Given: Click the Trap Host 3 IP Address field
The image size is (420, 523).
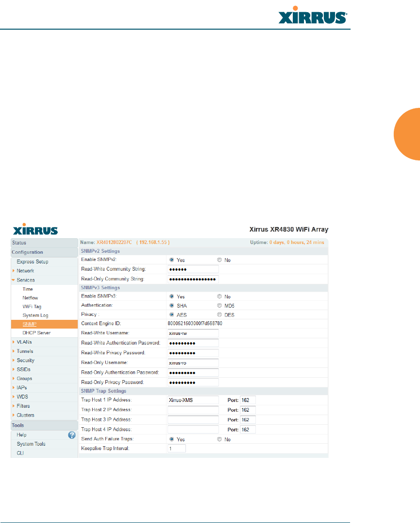Looking at the screenshot, I should 193,419.
